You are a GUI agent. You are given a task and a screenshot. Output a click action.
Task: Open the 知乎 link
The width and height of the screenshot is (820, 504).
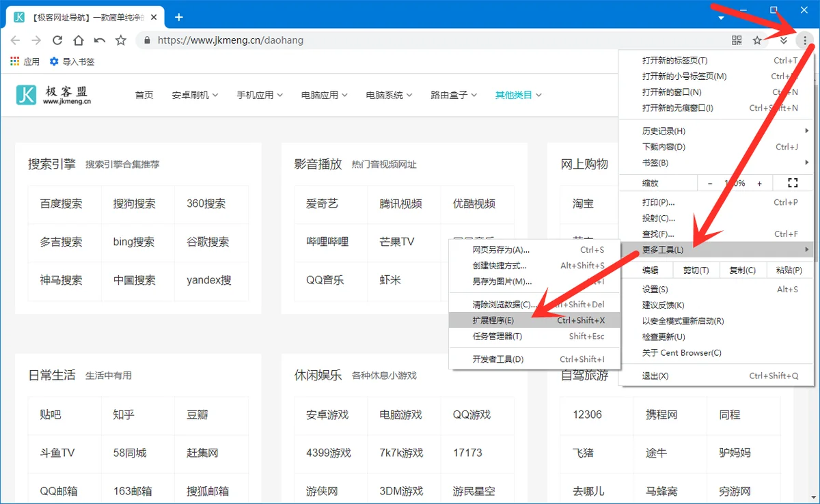click(124, 415)
